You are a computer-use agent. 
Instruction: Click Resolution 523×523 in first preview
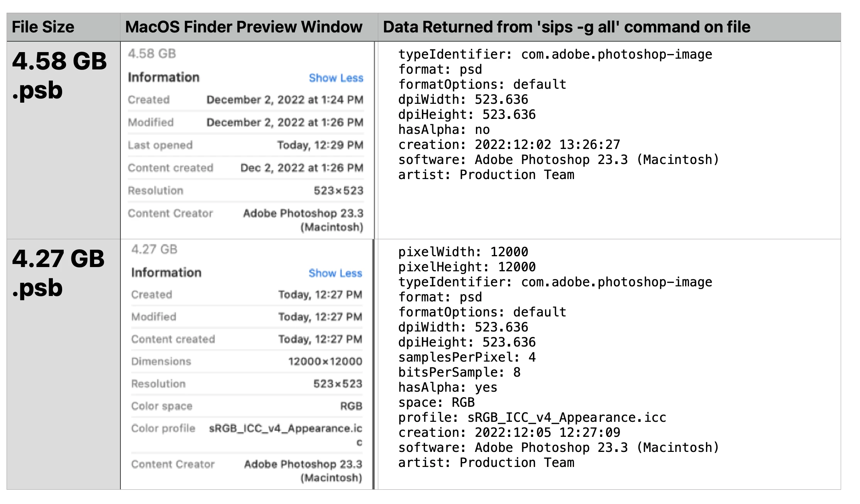[338, 191]
